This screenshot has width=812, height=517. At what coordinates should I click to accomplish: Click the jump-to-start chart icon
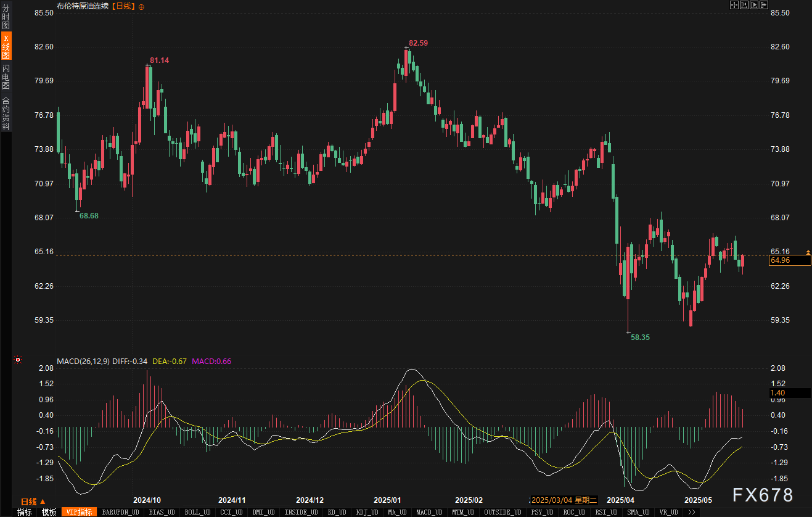tap(744, 5)
